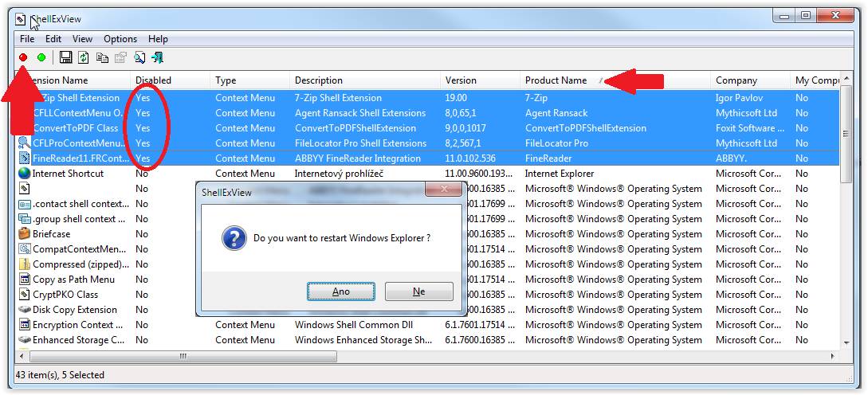Click 'Foxit Software' company cell
The image size is (868, 395).
(750, 127)
